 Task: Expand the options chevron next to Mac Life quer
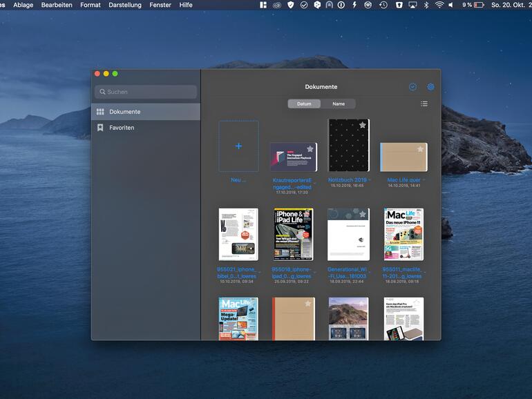click(x=423, y=179)
